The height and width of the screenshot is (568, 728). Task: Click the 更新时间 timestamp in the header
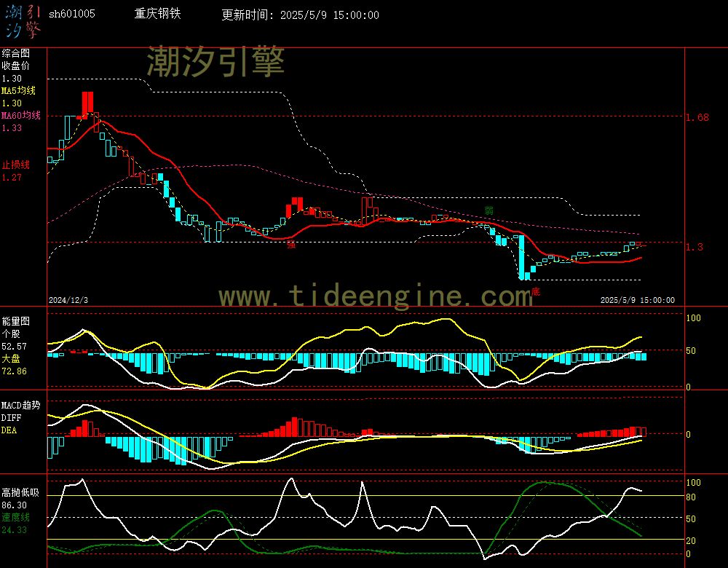click(x=300, y=15)
